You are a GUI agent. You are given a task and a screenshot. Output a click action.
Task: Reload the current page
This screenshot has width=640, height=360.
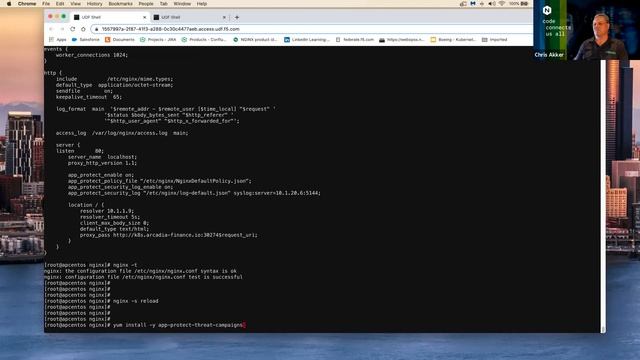73,29
